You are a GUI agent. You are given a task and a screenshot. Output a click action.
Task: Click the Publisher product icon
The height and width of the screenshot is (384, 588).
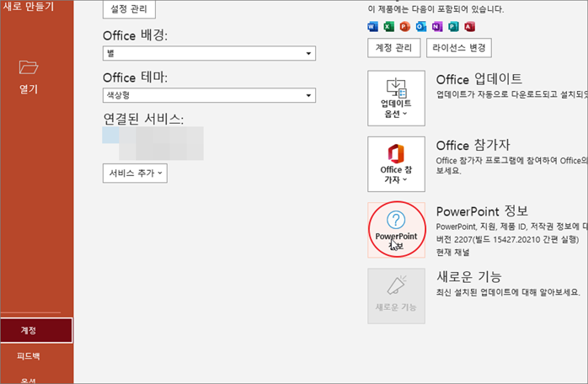coord(453,27)
